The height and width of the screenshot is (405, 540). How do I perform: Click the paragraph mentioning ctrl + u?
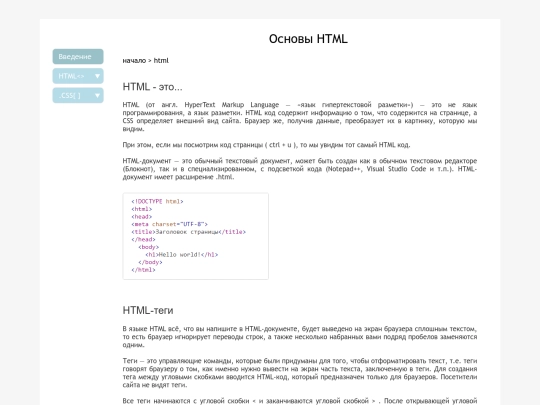266,145
